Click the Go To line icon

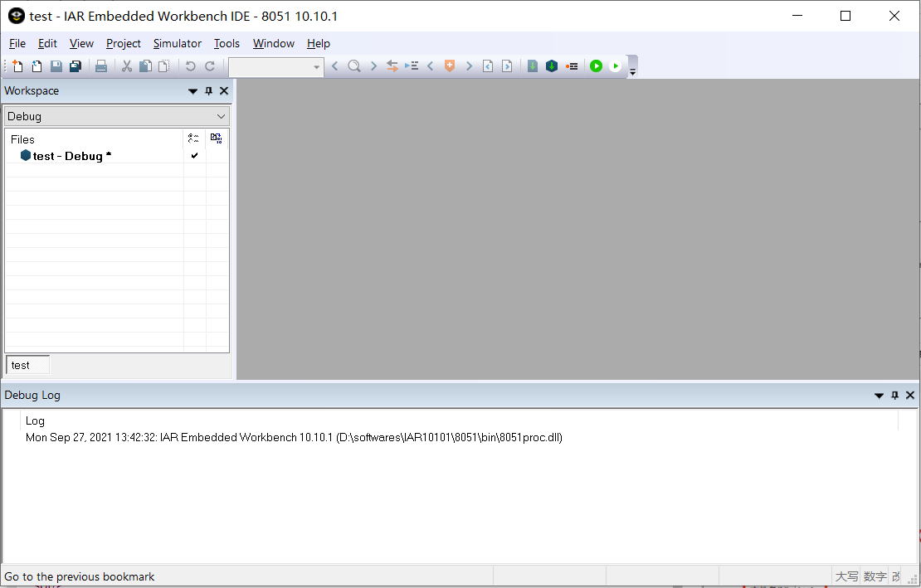coord(412,66)
